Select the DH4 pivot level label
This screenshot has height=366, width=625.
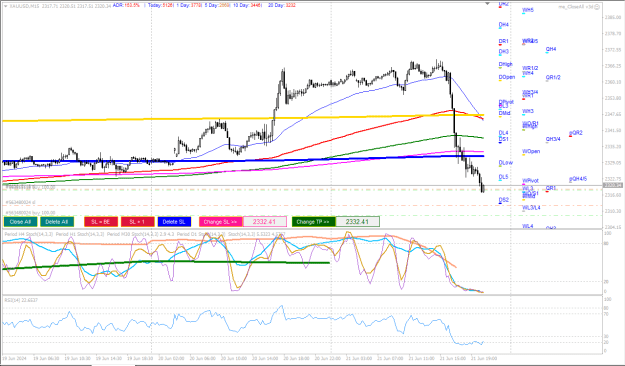pyautogui.click(x=503, y=25)
